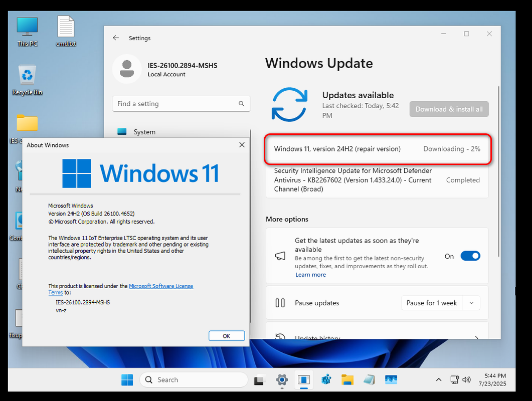Image resolution: width=532 pixels, height=401 pixels.
Task: Open File Explorer on taskbar
Action: click(347, 379)
